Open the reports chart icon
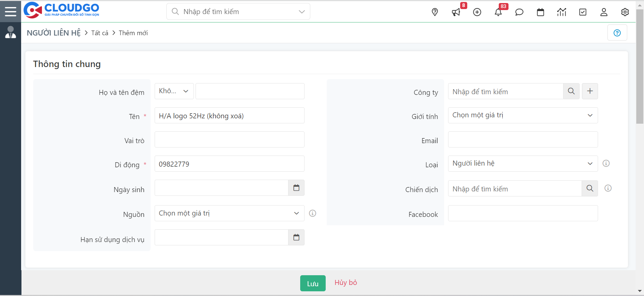The width and height of the screenshot is (644, 296). tap(561, 12)
